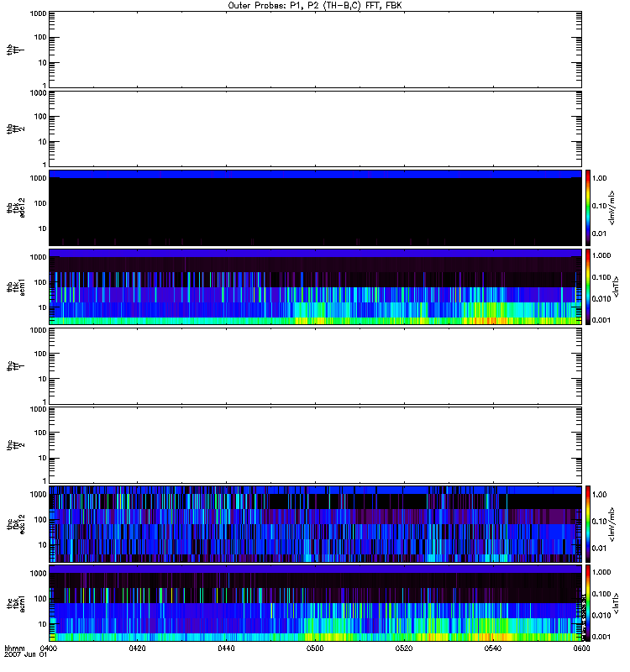Click the 1000 y-tick label on thb fbk scm1
This screenshot has height=672, width=630.
(x=38, y=257)
